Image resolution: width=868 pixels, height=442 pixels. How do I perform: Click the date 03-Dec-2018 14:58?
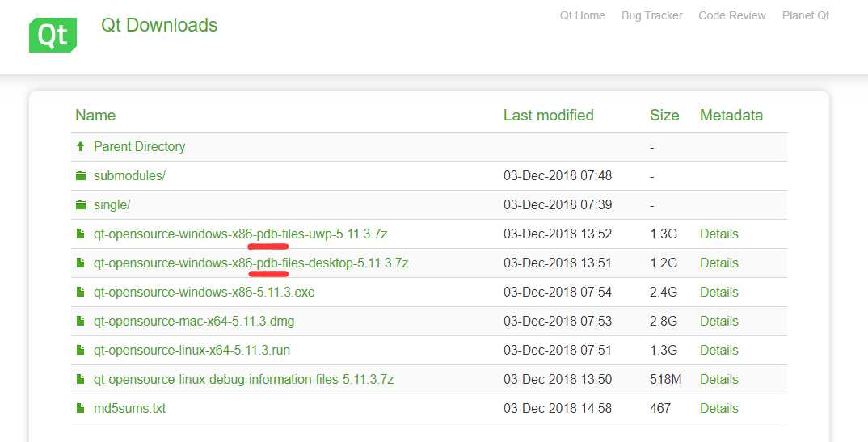(558, 408)
